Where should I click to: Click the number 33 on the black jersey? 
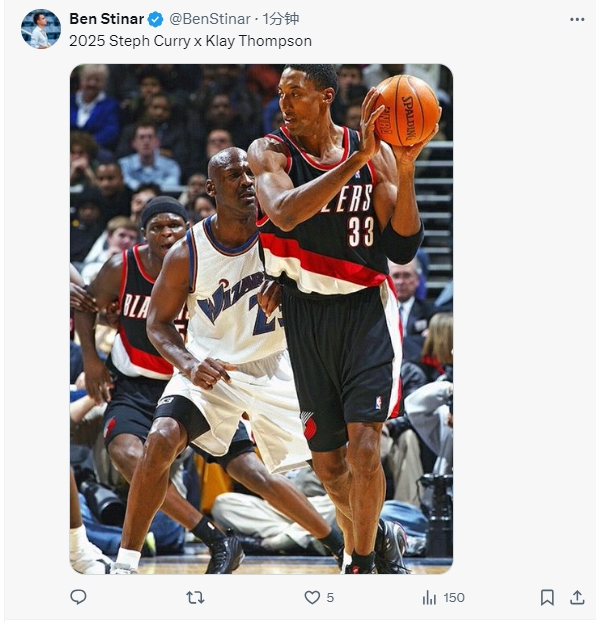[361, 231]
